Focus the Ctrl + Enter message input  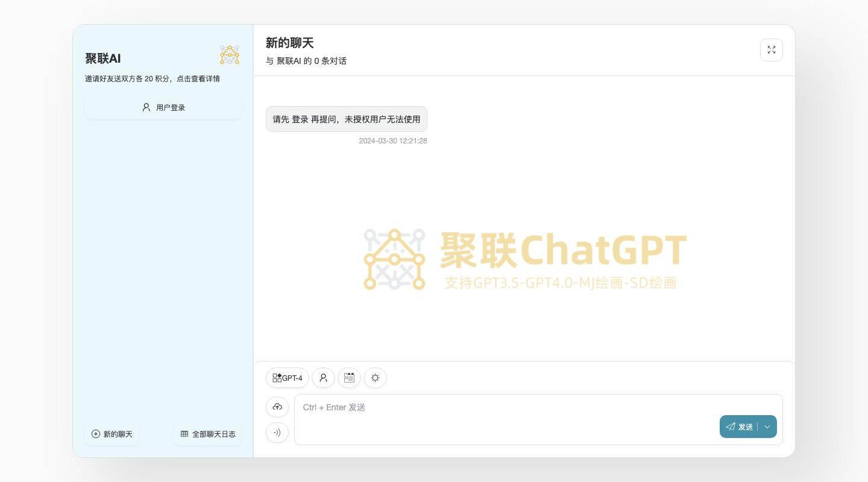tap(538, 419)
